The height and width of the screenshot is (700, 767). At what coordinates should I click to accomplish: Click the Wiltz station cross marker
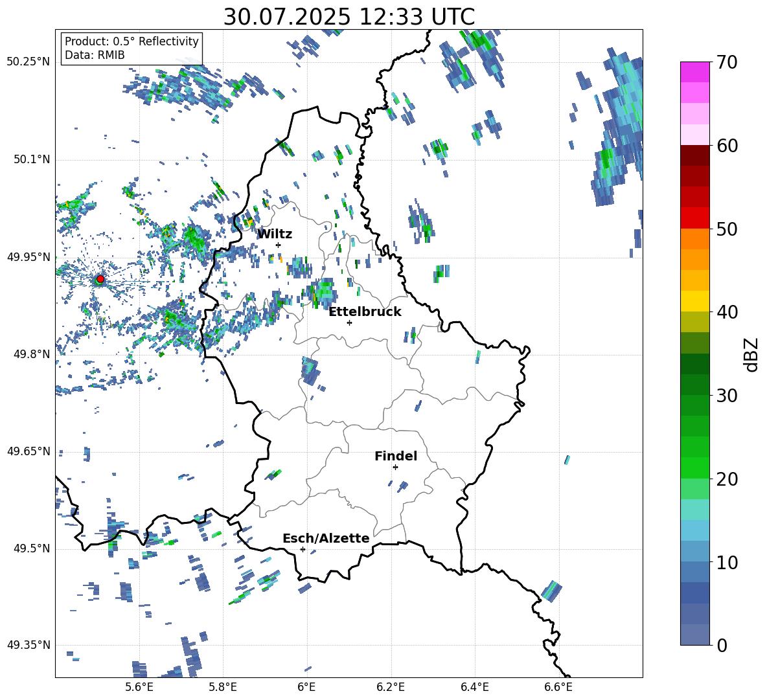point(279,245)
